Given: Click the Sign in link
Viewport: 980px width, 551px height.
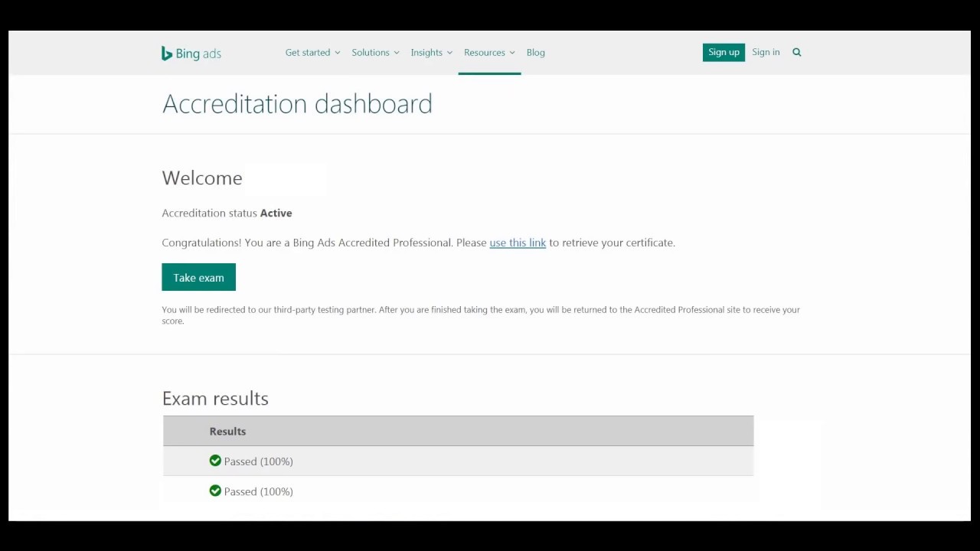Looking at the screenshot, I should coord(766,52).
